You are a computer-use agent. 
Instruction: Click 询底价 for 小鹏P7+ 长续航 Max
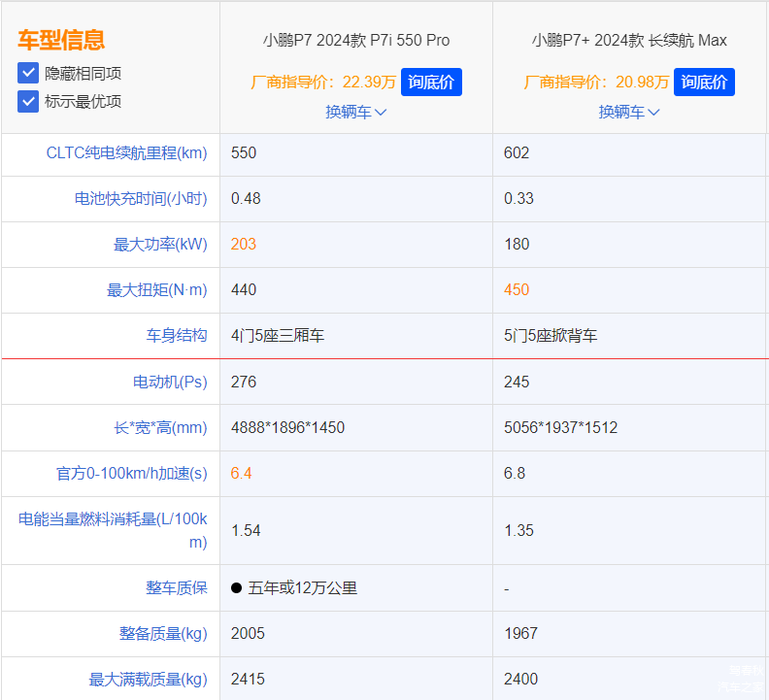pyautogui.click(x=704, y=83)
